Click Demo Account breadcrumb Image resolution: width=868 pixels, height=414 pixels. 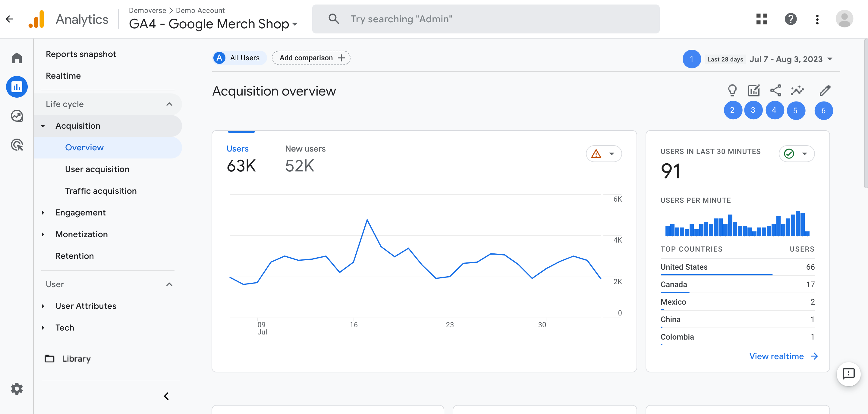pyautogui.click(x=200, y=11)
